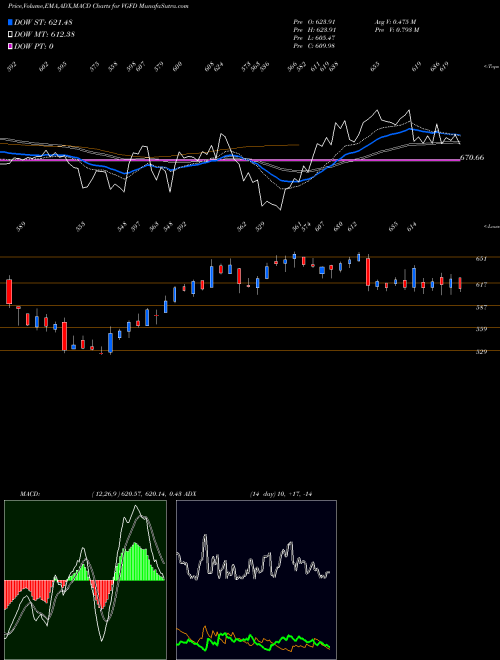Click the 'Pre H: 623.91' value
This screenshot has height=660, width=500.
[314, 30]
